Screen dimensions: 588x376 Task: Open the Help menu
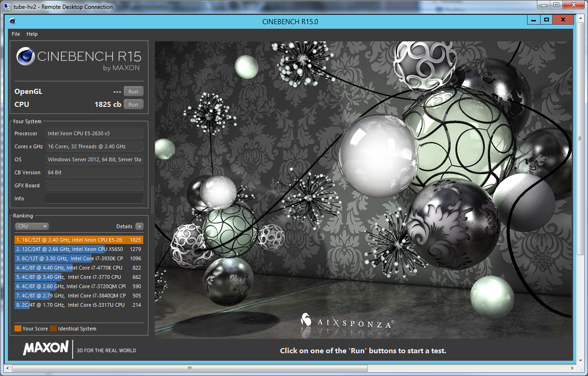click(32, 34)
